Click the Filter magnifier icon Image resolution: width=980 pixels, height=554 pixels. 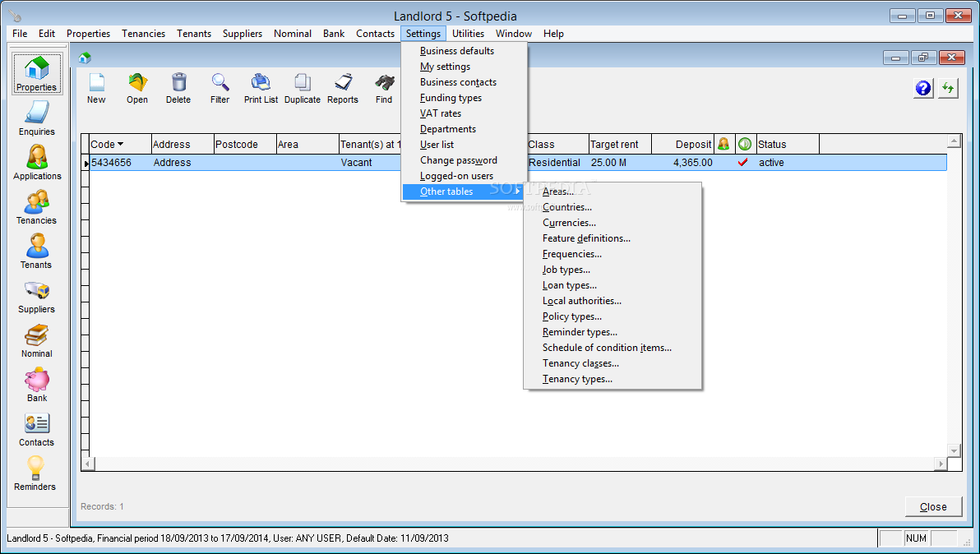[x=220, y=88]
